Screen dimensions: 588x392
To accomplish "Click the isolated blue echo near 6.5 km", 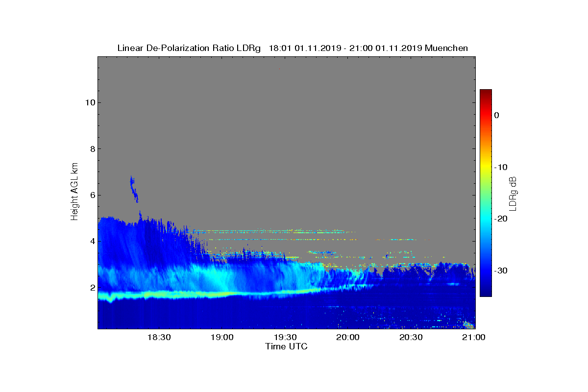I will [x=133, y=189].
